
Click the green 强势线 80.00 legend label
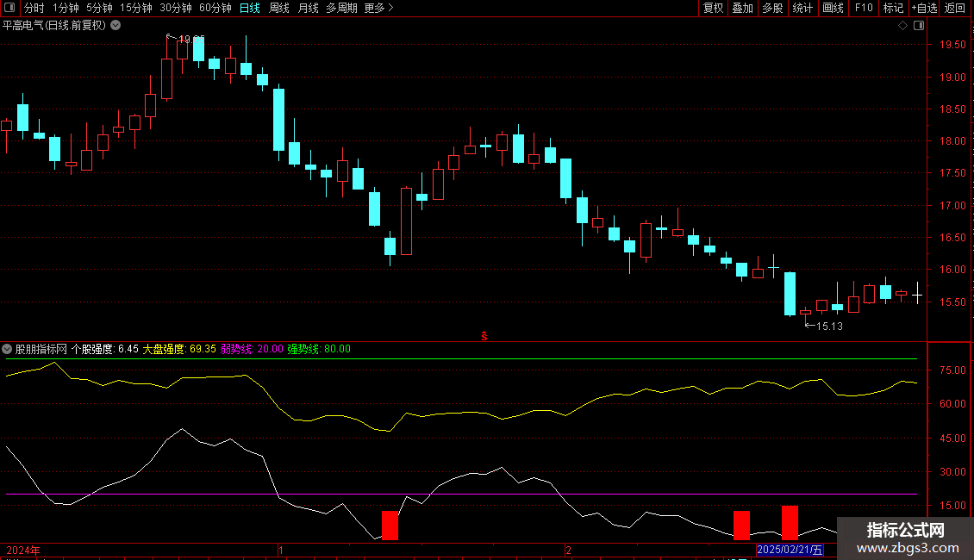click(x=319, y=349)
